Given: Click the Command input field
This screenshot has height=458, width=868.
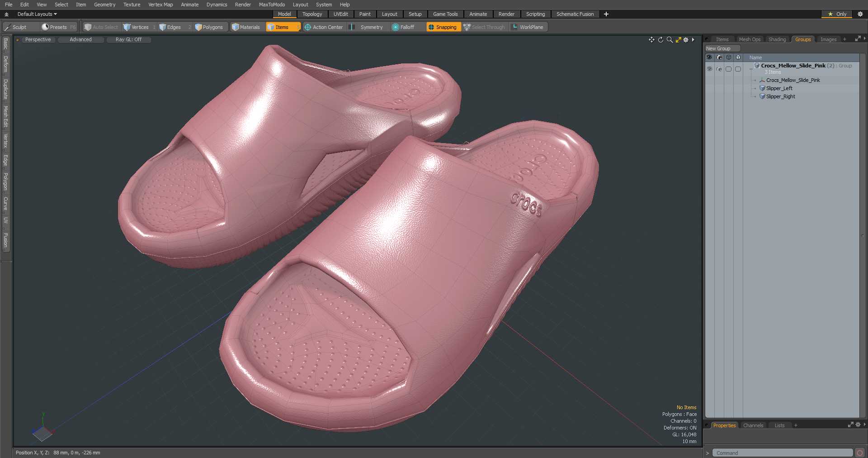Looking at the screenshot, I should pyautogui.click(x=783, y=453).
